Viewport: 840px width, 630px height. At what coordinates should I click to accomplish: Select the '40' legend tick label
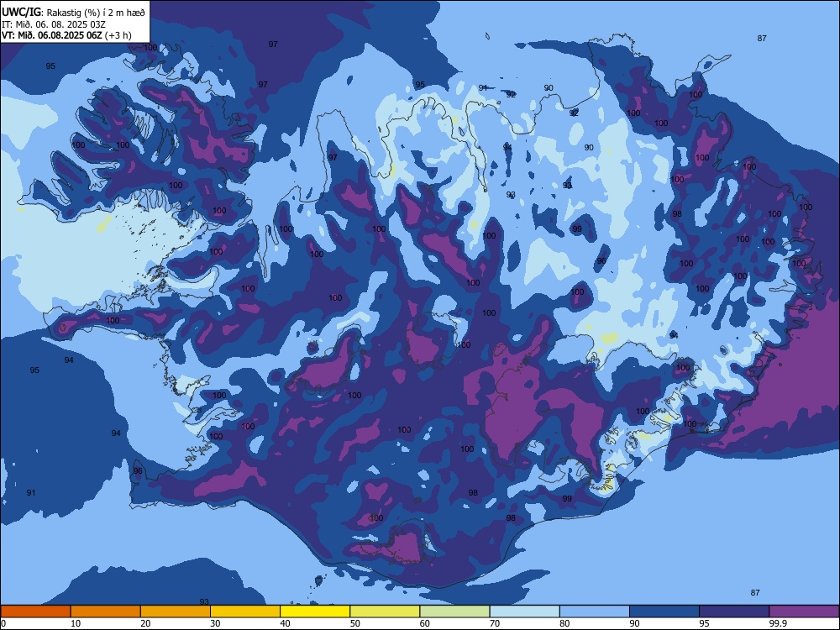tap(286, 623)
